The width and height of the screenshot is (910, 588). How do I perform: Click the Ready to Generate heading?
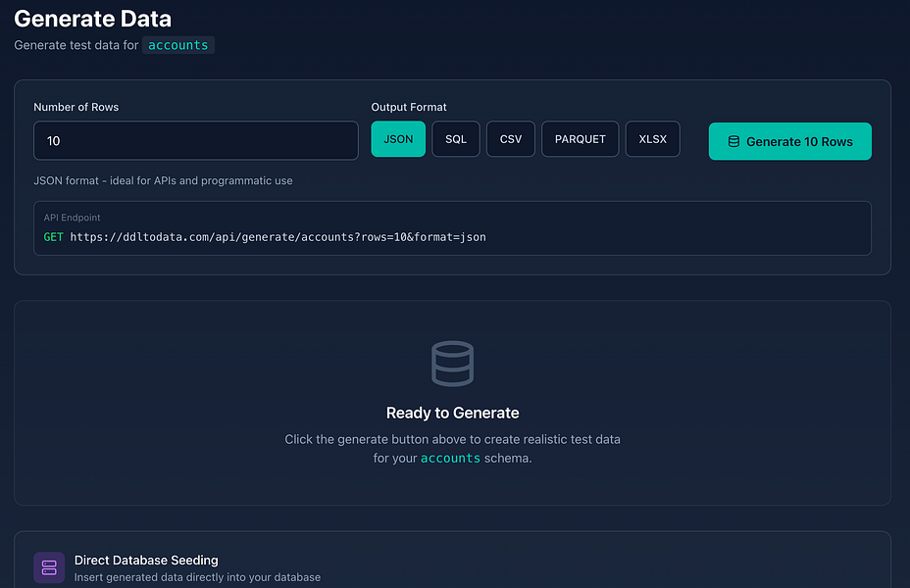453,413
